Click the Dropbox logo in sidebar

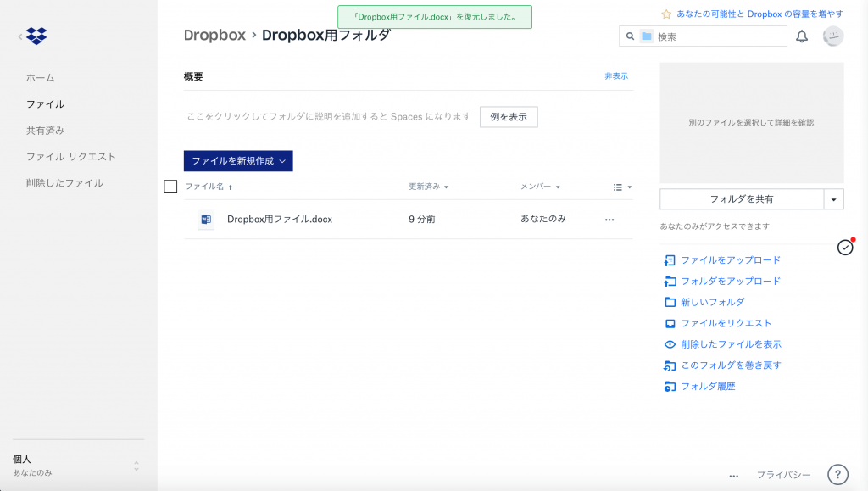tap(36, 36)
